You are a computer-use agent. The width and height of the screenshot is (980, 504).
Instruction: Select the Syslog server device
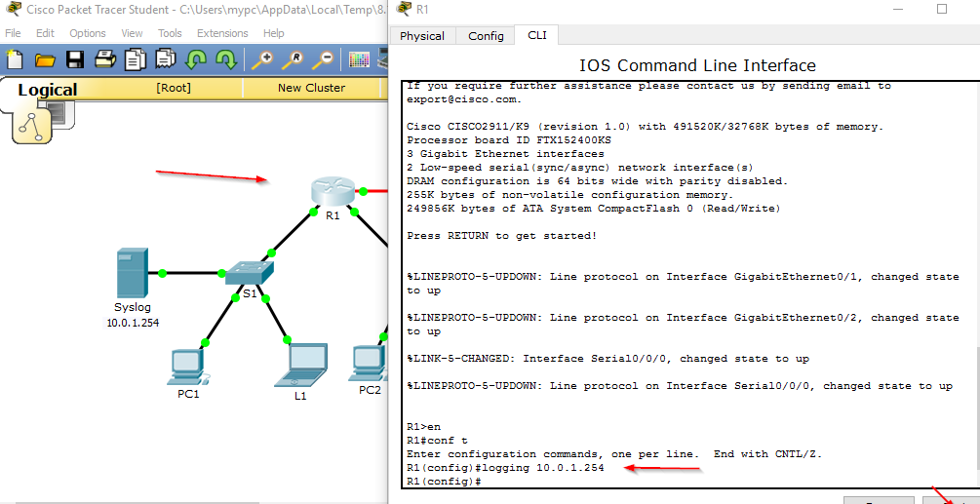click(x=133, y=272)
